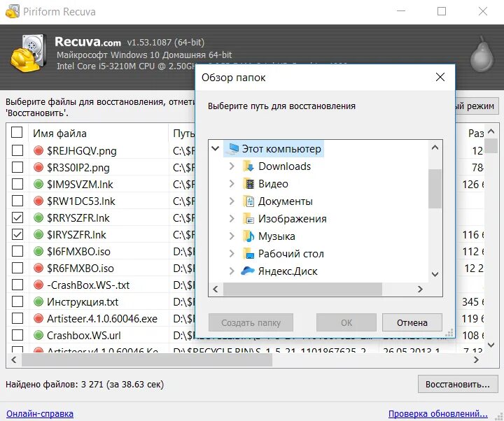The height and width of the screenshot is (421, 504).
Task: Click the Создать папку button
Action: pos(251,322)
